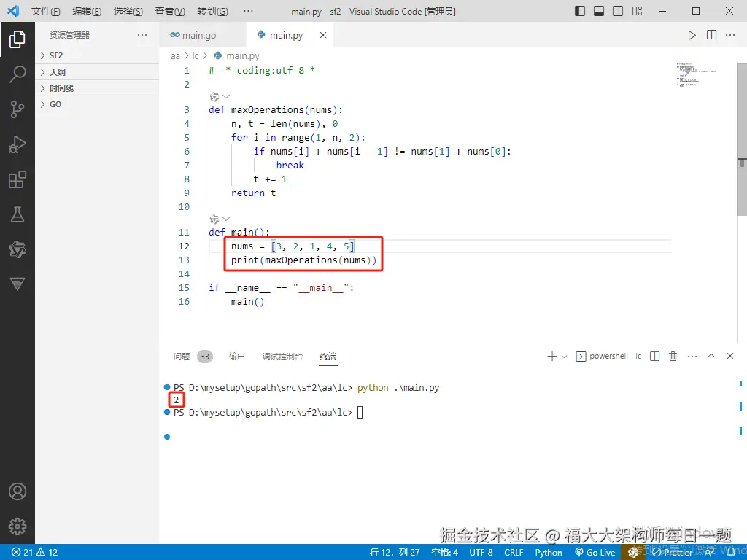
Task: Change indentation via 空格: 4
Action: tap(444, 552)
